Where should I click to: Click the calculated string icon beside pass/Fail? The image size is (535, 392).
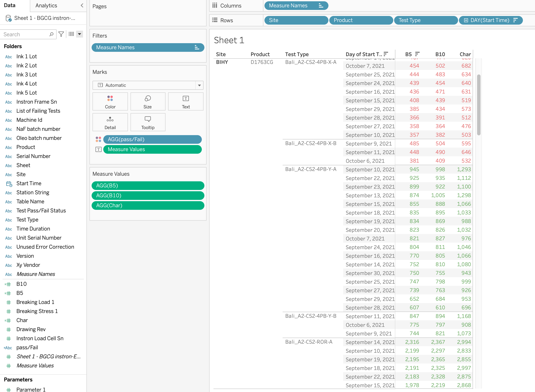tap(8, 348)
